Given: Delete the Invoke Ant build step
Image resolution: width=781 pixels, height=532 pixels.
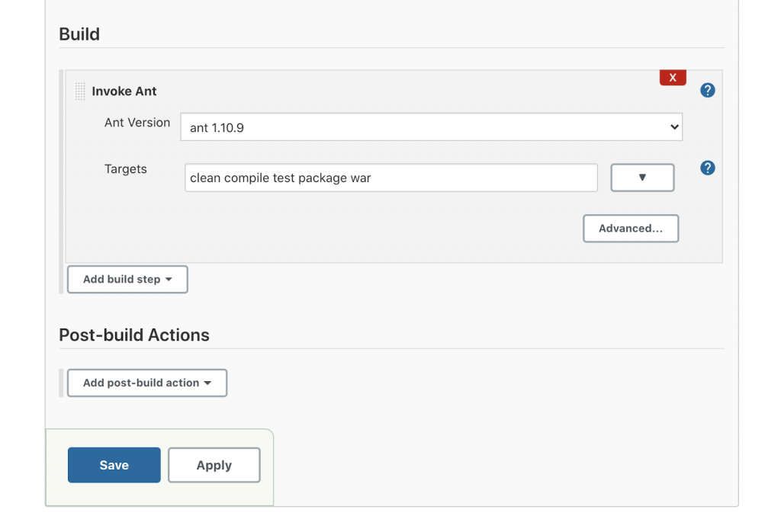Looking at the screenshot, I should pyautogui.click(x=673, y=78).
